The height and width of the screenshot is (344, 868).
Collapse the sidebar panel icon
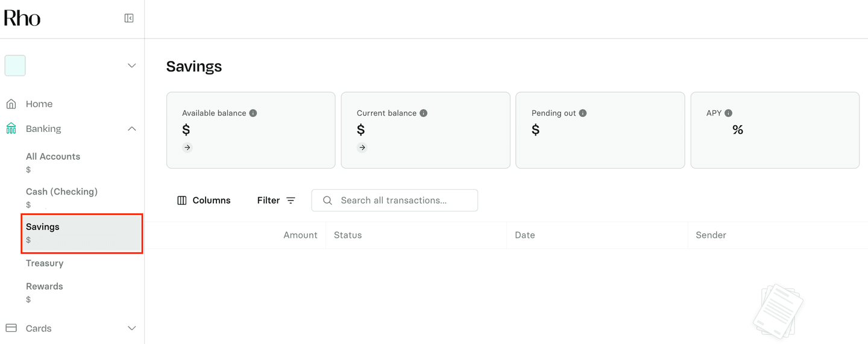[x=129, y=18]
